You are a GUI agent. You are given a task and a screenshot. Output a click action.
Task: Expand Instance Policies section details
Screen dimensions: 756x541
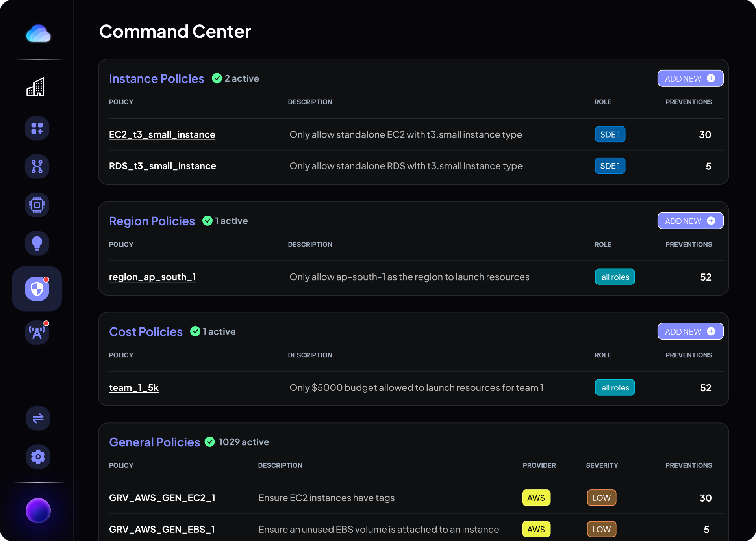[x=156, y=78]
